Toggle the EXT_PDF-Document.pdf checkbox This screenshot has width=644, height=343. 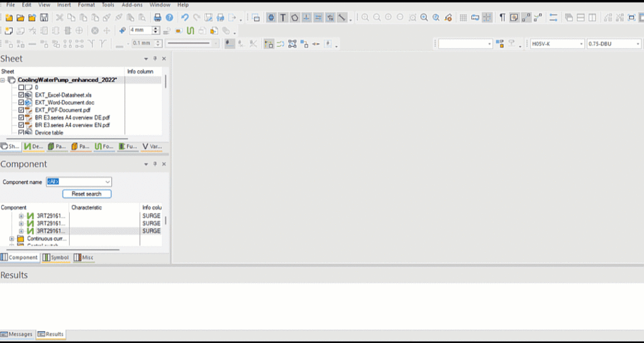[21, 110]
